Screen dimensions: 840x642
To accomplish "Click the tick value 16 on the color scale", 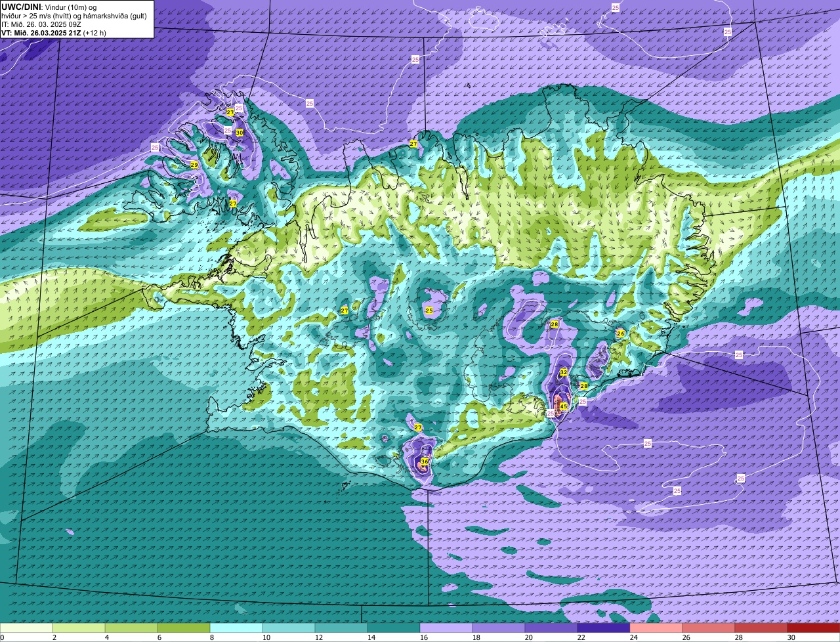I will pos(424,637).
